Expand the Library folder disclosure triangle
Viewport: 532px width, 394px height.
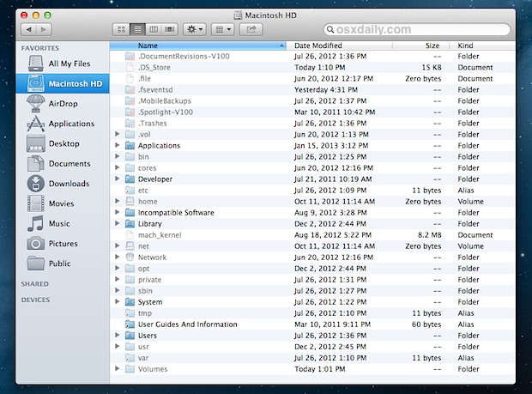click(118, 224)
